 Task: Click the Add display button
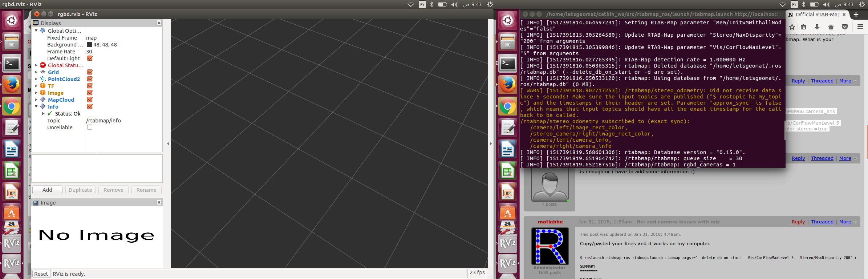pyautogui.click(x=47, y=190)
